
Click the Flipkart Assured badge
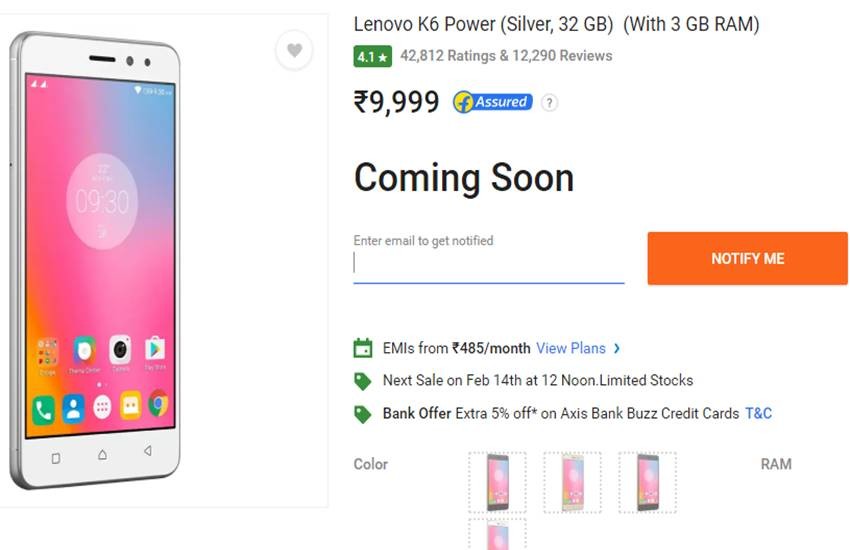[492, 102]
